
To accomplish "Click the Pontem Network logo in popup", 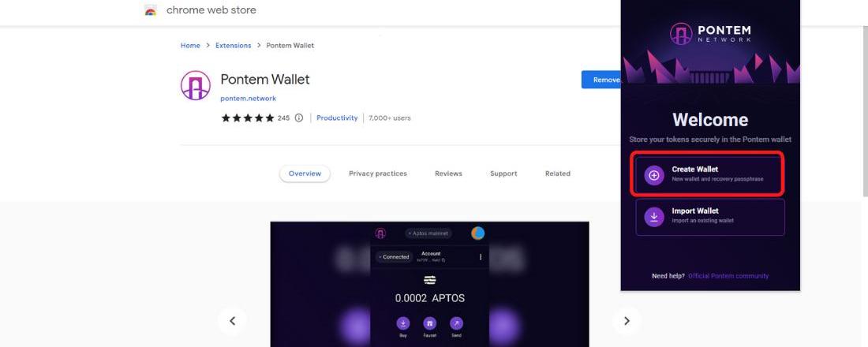I will pos(710,34).
